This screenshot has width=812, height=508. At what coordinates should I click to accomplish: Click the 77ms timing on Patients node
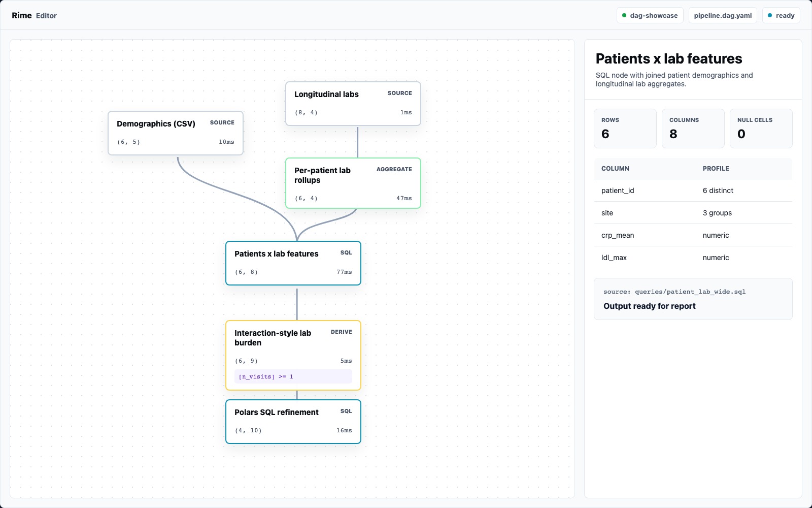tap(344, 272)
